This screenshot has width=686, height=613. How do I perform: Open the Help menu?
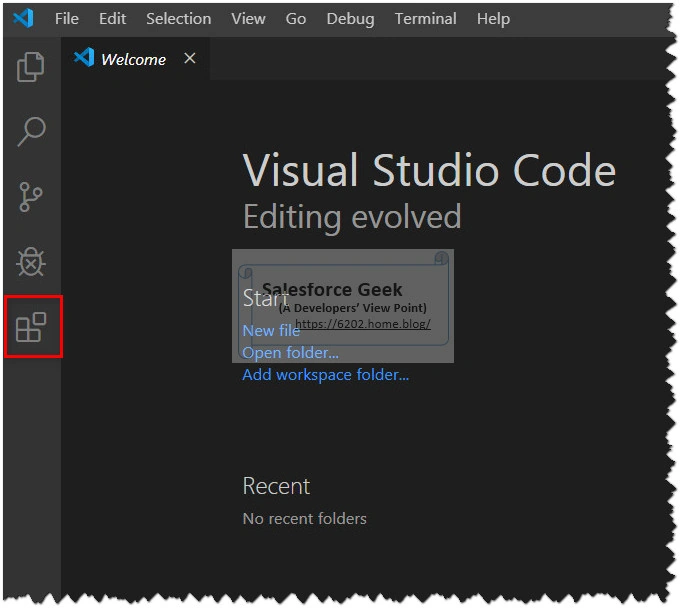pyautogui.click(x=494, y=19)
